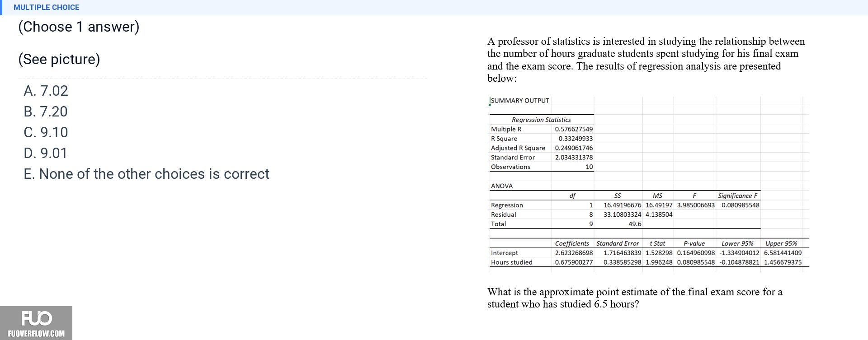The height and width of the screenshot is (340, 868).
Task: Click the Intercept coefficient 2.623268698
Action: [574, 253]
